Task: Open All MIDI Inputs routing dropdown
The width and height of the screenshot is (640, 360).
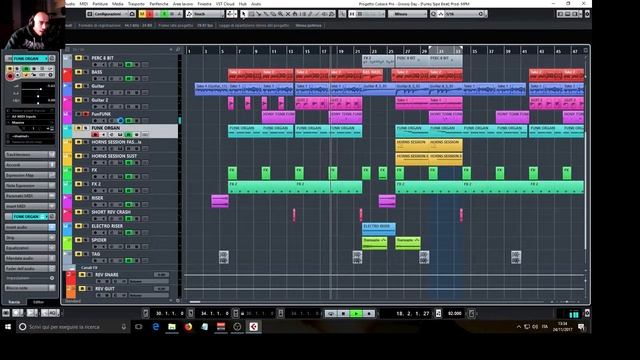Action: 30,117
